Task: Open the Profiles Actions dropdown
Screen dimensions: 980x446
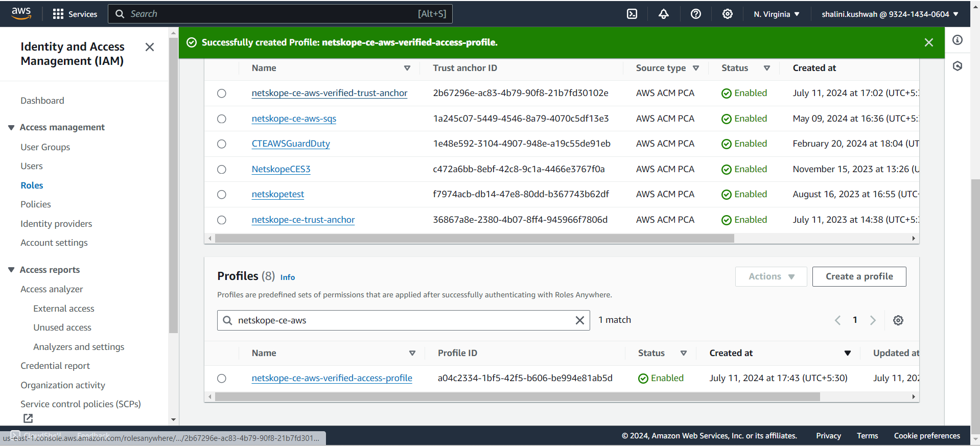Action: 771,276
